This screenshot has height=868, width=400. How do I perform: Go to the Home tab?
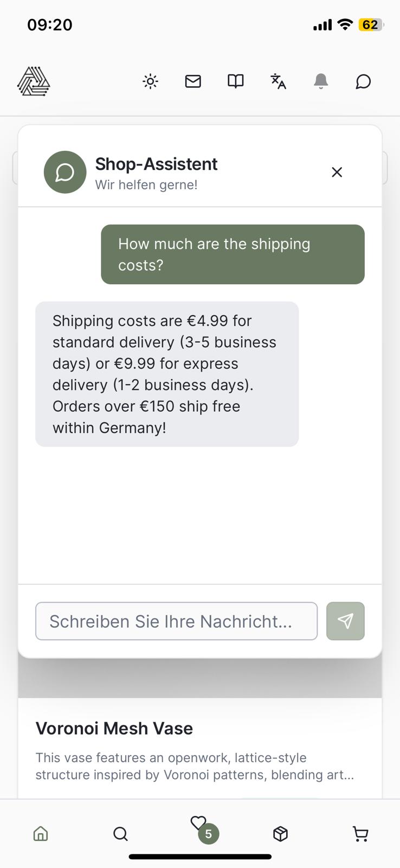pos(41,833)
